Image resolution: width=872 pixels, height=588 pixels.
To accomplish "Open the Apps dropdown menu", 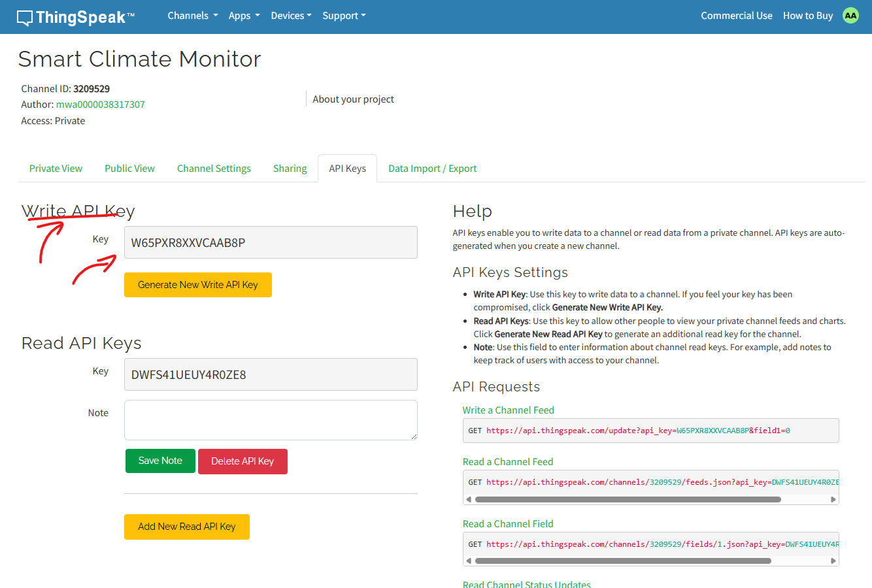I will pyautogui.click(x=244, y=16).
